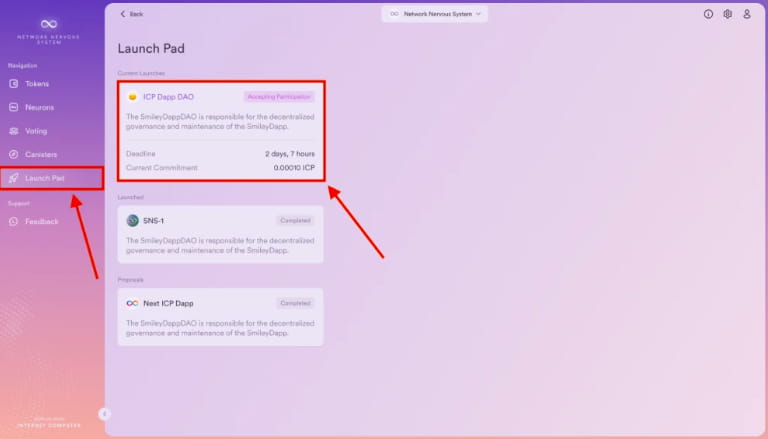Click the Current Commitment label

162,168
